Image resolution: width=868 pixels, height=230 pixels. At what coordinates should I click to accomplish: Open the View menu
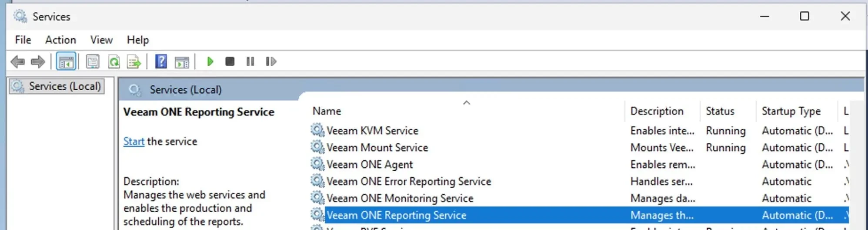pyautogui.click(x=101, y=40)
